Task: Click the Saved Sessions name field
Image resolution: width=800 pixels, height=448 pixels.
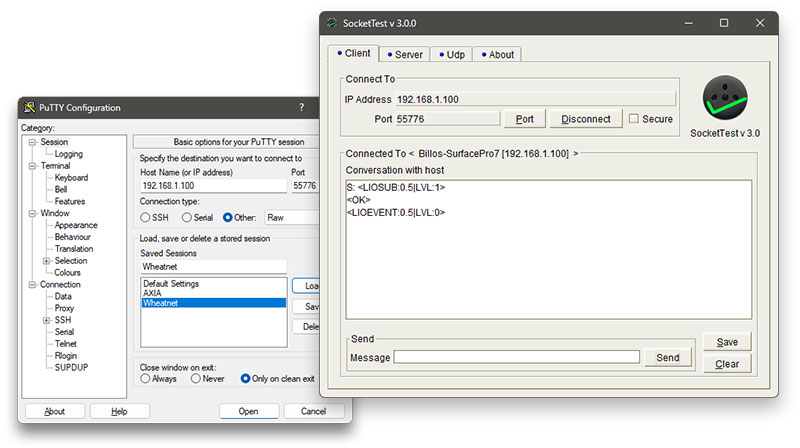Action: pyautogui.click(x=213, y=267)
